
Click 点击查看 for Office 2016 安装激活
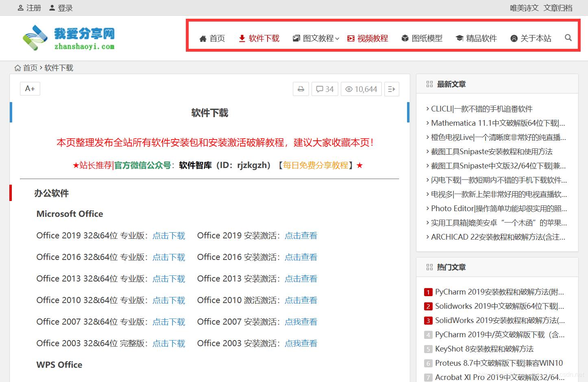click(x=301, y=257)
